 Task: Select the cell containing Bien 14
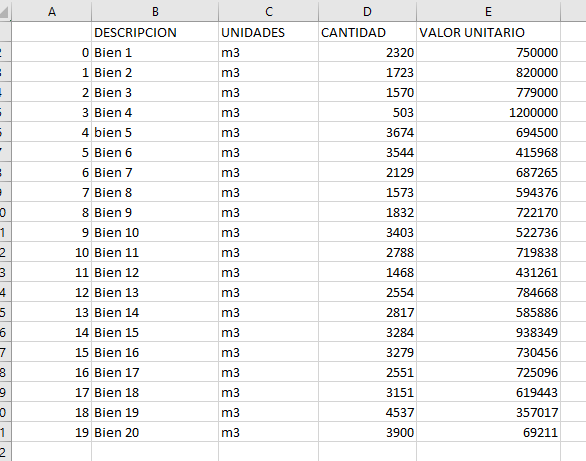pyautogui.click(x=155, y=312)
